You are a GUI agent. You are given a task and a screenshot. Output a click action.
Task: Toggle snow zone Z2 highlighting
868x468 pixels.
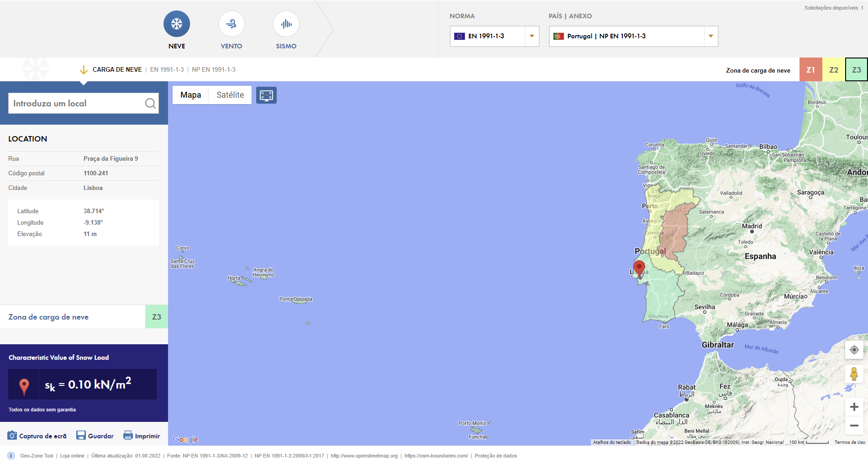pos(833,69)
